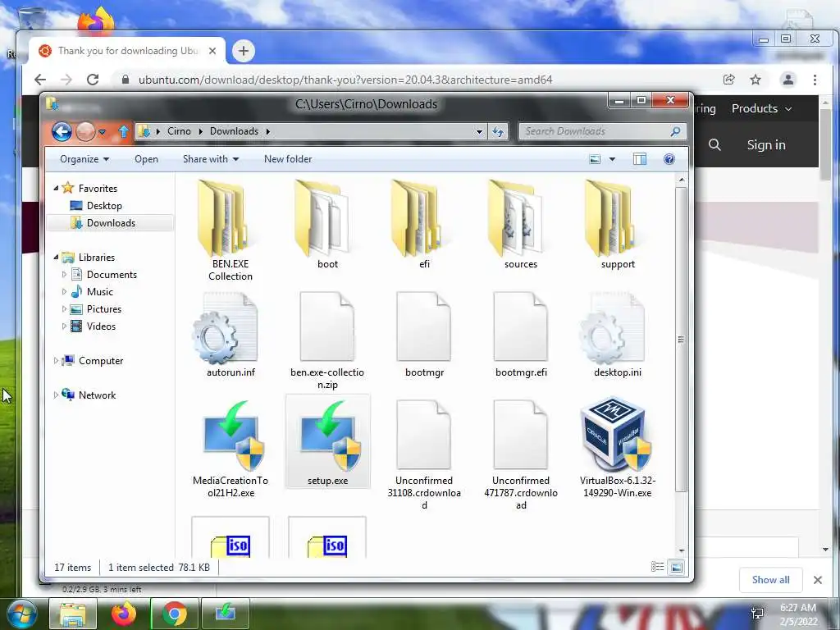Click the Explorer vertical scrollbar

(x=681, y=340)
